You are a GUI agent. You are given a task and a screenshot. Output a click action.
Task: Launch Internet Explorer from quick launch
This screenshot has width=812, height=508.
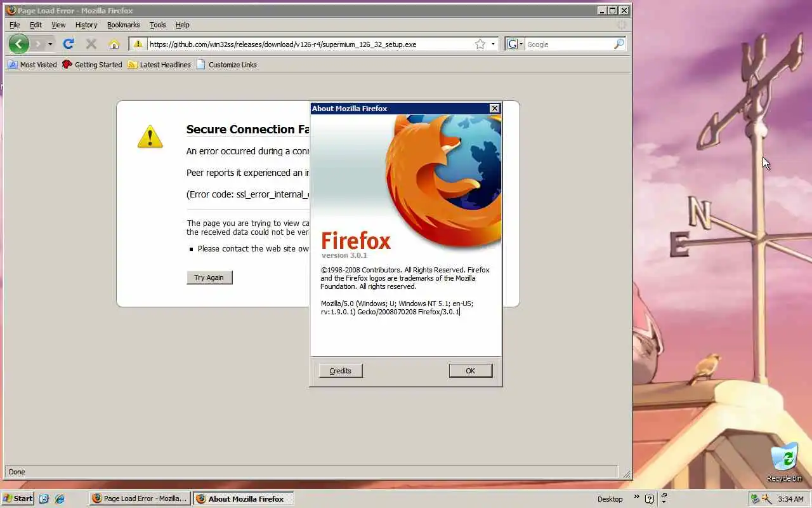(60, 498)
